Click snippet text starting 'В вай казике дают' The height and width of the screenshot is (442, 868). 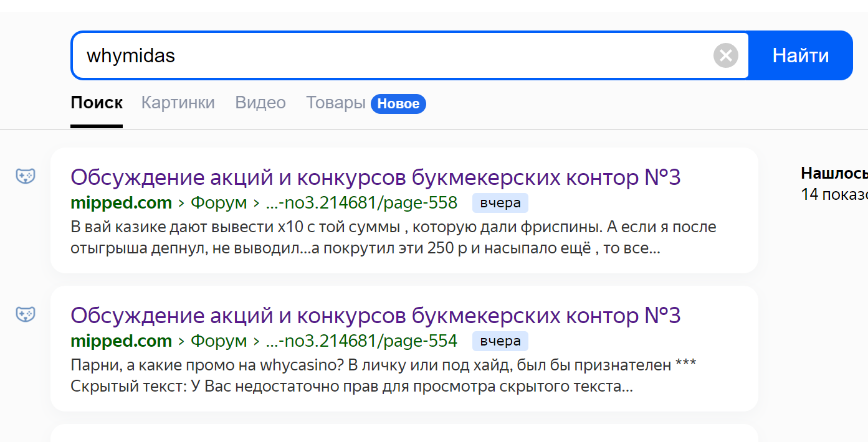pyautogui.click(x=394, y=227)
